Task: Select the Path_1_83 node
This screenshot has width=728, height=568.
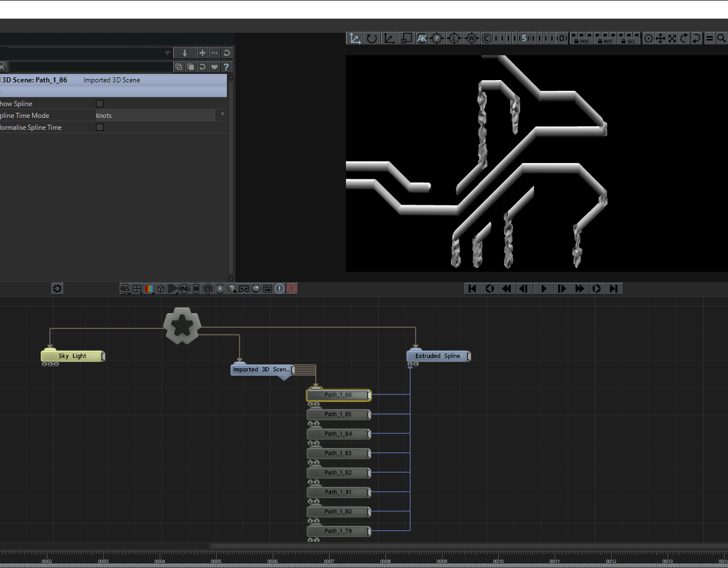Action: (x=339, y=453)
